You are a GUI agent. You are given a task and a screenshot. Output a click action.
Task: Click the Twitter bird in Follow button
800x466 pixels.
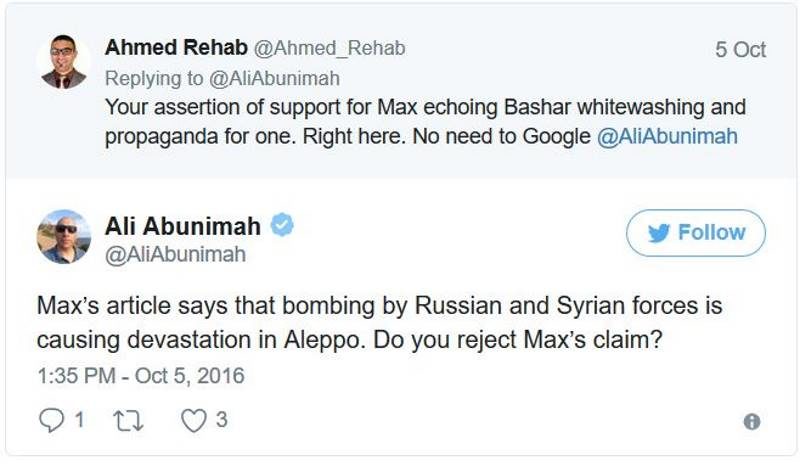pyautogui.click(x=659, y=233)
